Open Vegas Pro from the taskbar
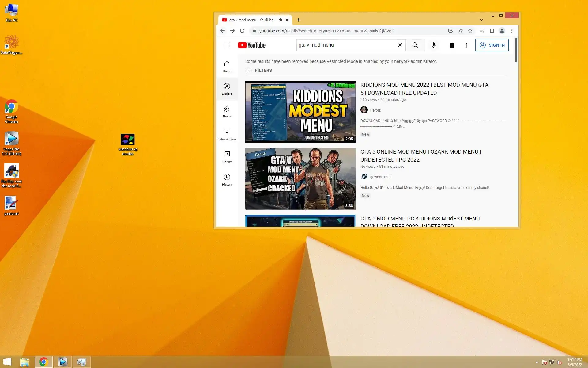Screen dimensions: 588x368 (x=62, y=362)
